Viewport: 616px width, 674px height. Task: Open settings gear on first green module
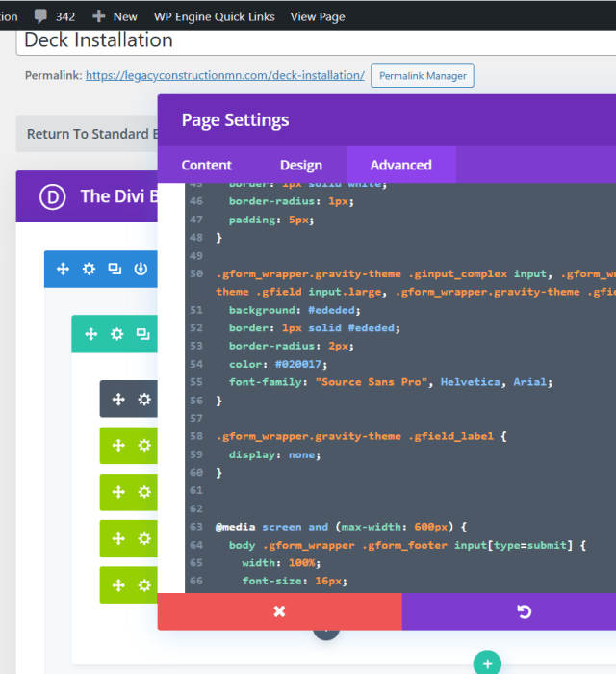[x=144, y=445]
